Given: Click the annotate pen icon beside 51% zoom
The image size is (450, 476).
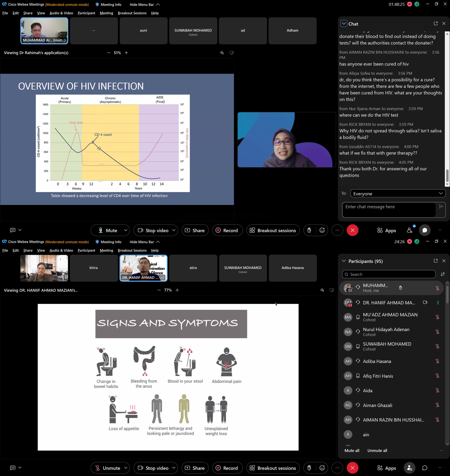Looking at the screenshot, I should pyautogui.click(x=222, y=53).
